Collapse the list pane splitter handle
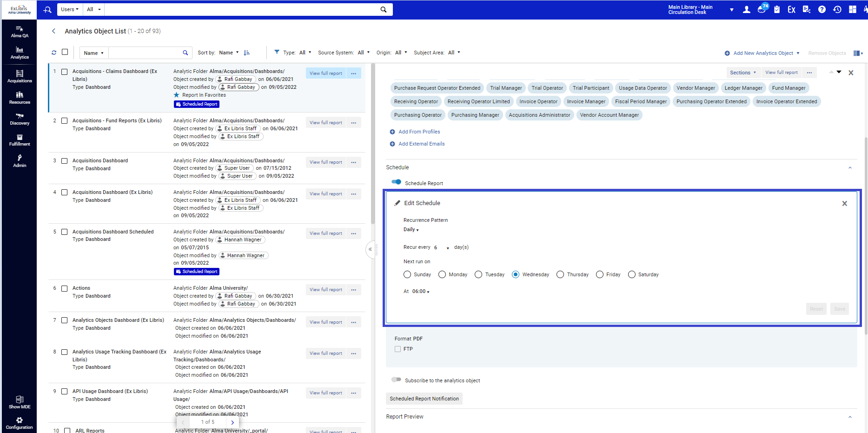 370,249
